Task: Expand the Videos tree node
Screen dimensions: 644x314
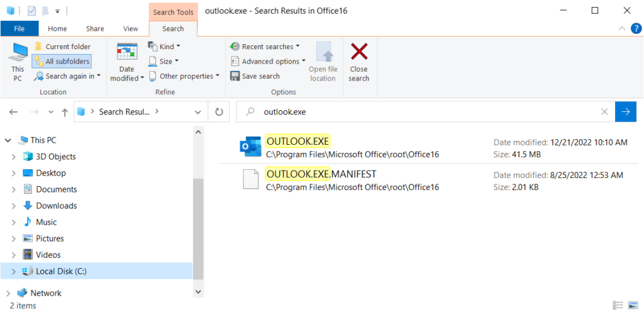Action: click(x=14, y=255)
